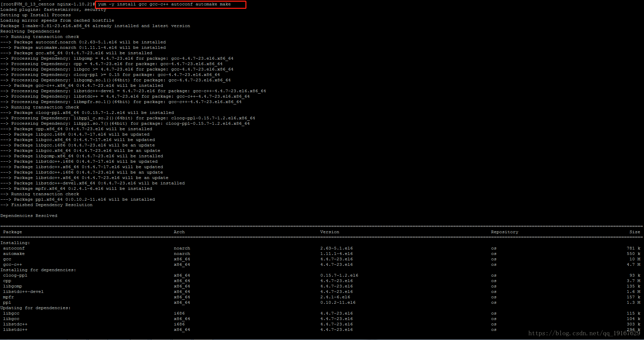Click the yum install command text
Image resolution: width=644 pixels, height=340 pixels.
click(x=164, y=4)
